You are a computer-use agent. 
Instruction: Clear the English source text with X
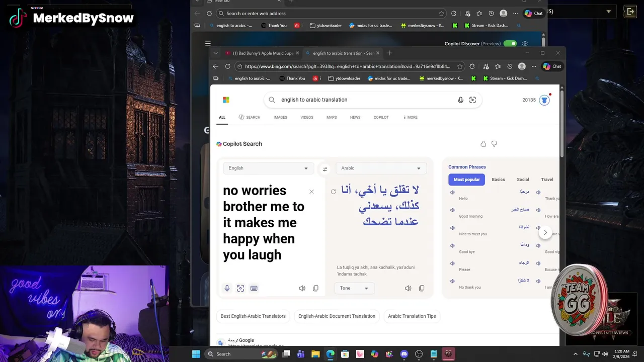point(311,192)
